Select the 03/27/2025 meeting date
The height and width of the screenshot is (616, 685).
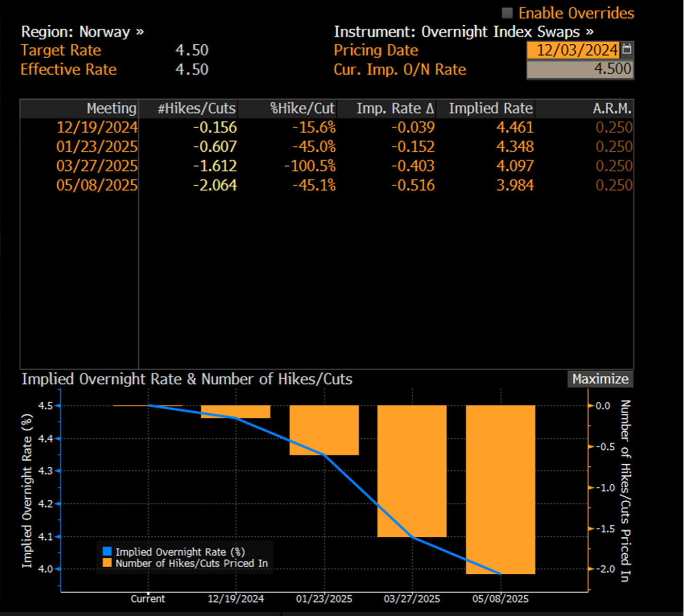pos(97,166)
